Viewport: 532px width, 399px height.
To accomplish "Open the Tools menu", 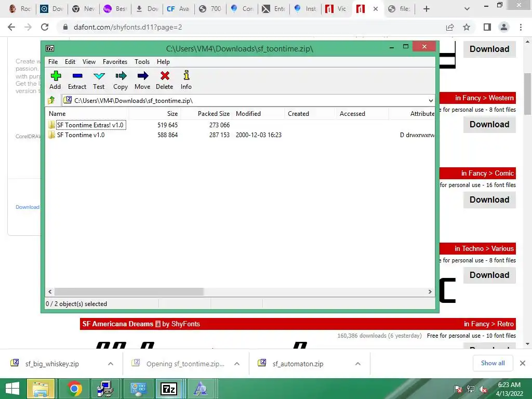I will [142, 62].
